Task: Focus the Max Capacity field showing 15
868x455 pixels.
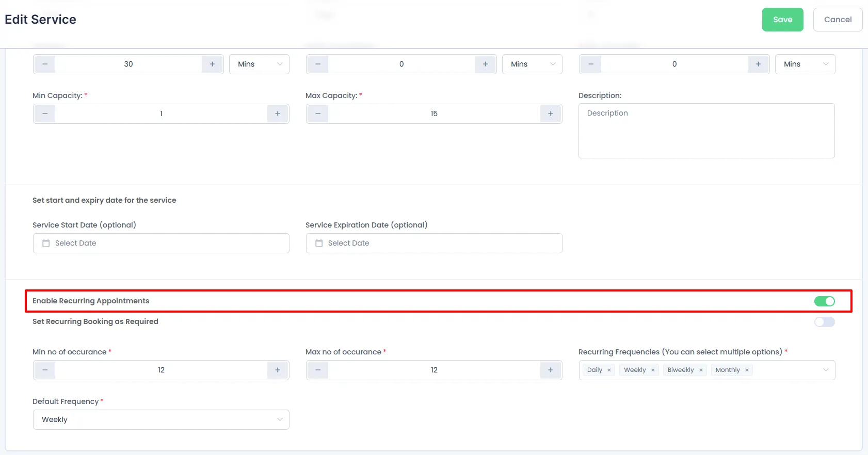Action: tap(434, 113)
